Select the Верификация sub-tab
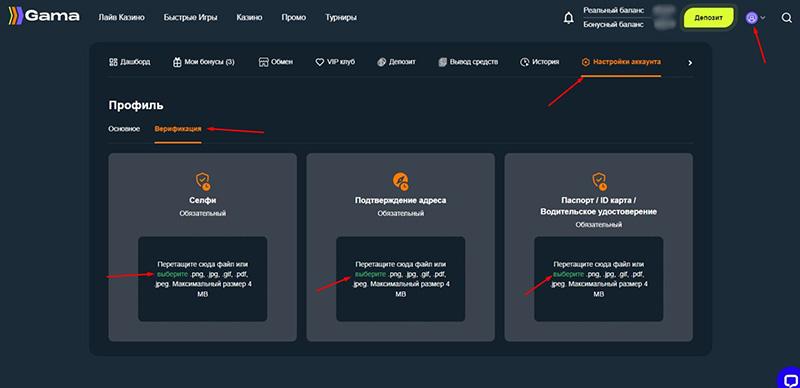Viewport: 800px width, 388px height. tap(178, 129)
